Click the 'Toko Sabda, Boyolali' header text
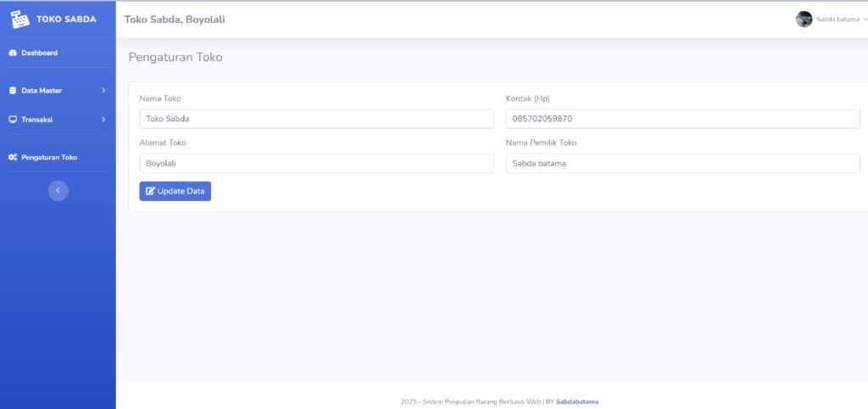Screen dimensions: 868x409 (x=175, y=20)
